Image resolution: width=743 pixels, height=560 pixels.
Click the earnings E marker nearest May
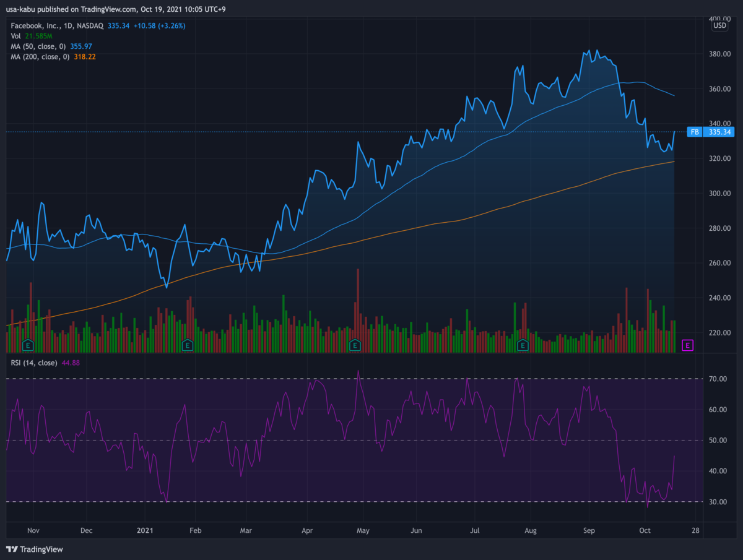[355, 344]
